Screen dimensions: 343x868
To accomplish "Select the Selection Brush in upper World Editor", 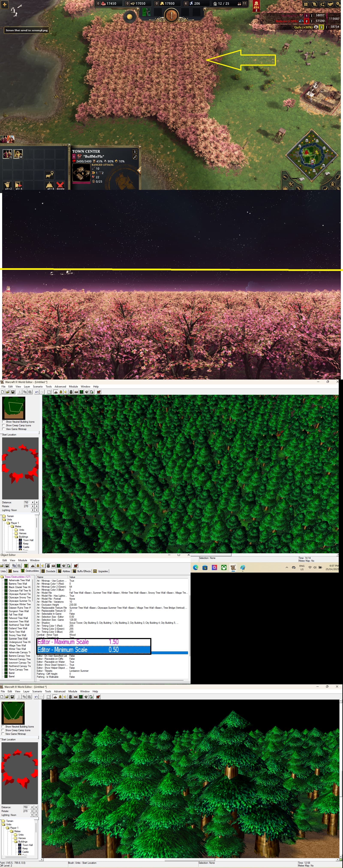I will pos(49,392).
